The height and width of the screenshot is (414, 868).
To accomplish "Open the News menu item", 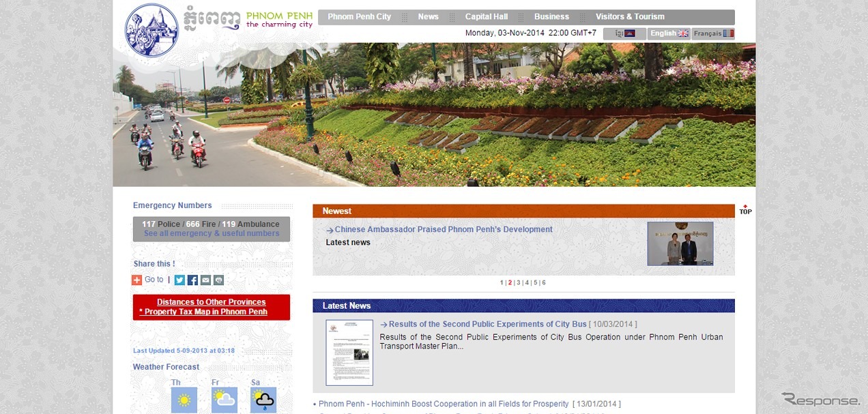I will 428,17.
